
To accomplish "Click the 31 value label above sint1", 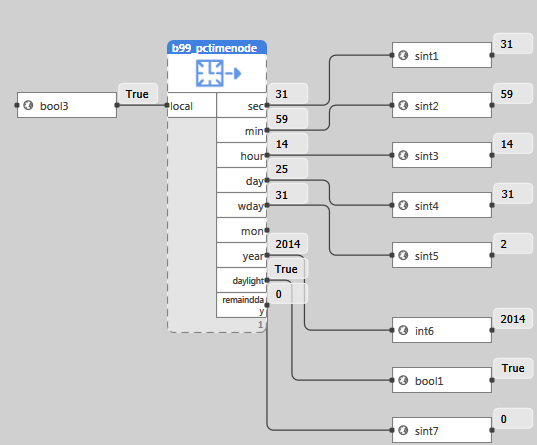I will click(513, 44).
